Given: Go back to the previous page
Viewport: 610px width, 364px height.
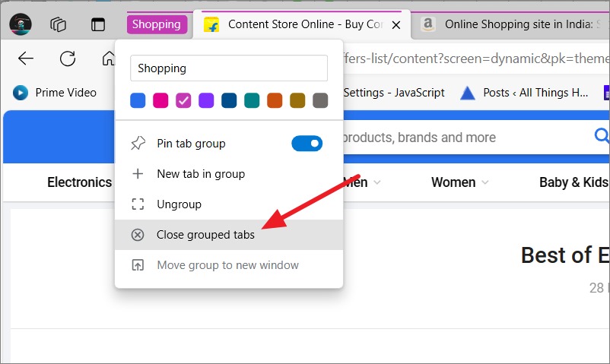Looking at the screenshot, I should pyautogui.click(x=26, y=59).
